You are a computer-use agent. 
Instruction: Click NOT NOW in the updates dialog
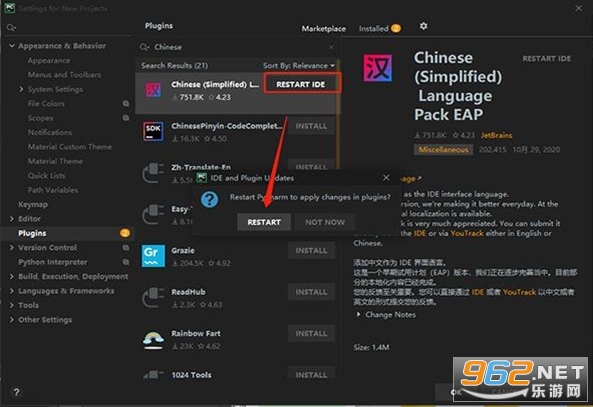coord(325,222)
